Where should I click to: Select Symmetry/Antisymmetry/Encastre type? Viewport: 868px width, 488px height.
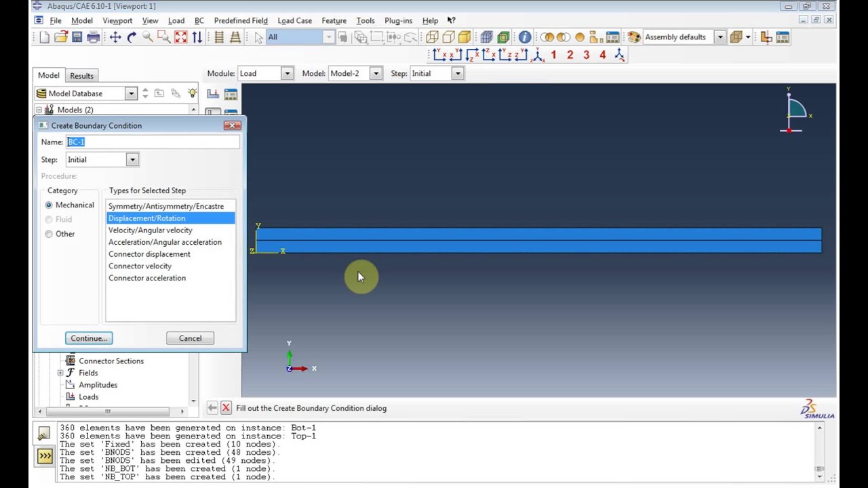click(170, 206)
